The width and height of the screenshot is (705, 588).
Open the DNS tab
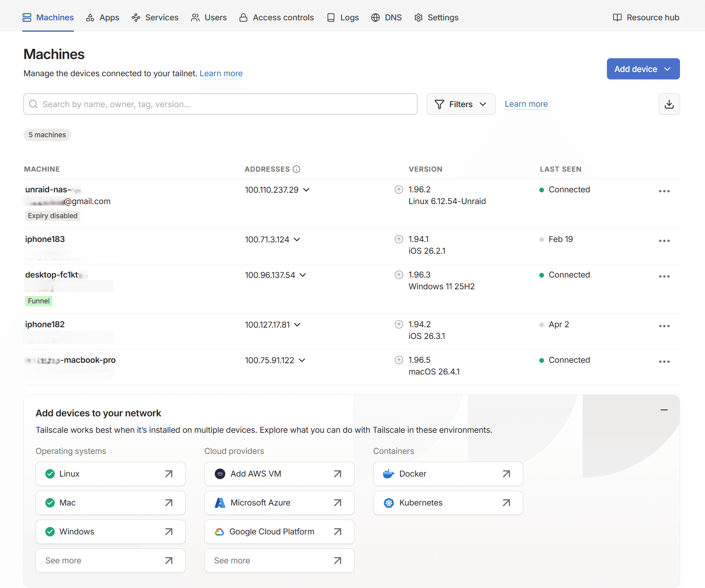[x=386, y=18]
